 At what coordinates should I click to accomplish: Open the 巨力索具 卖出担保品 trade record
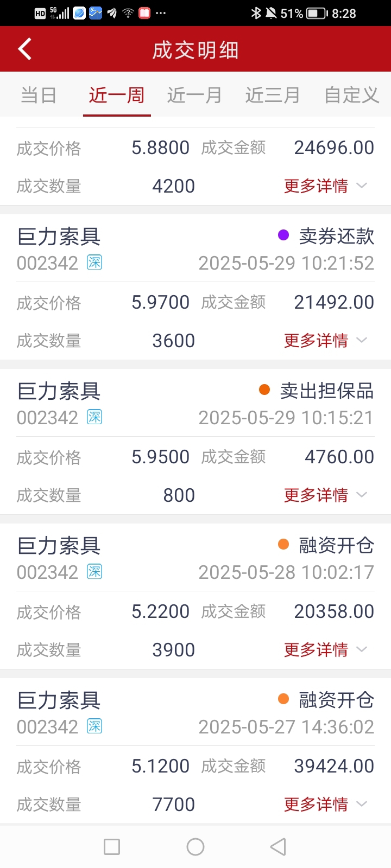click(195, 442)
